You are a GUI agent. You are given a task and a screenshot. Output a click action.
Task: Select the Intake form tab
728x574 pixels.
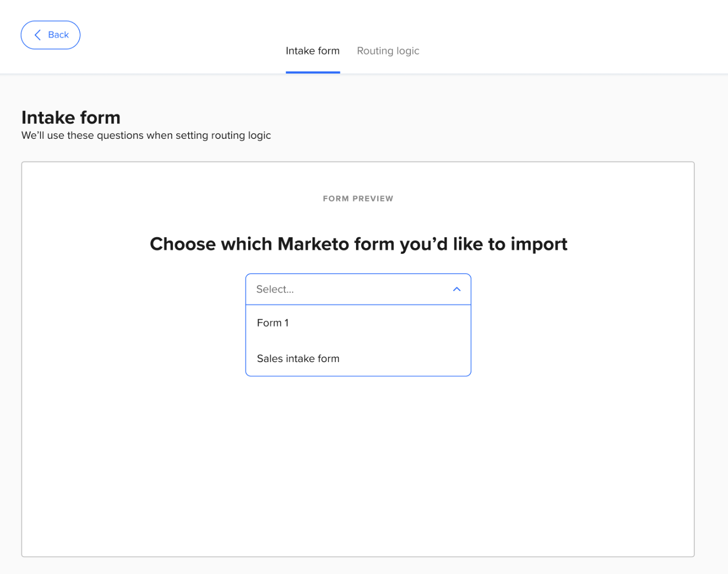[x=312, y=51]
